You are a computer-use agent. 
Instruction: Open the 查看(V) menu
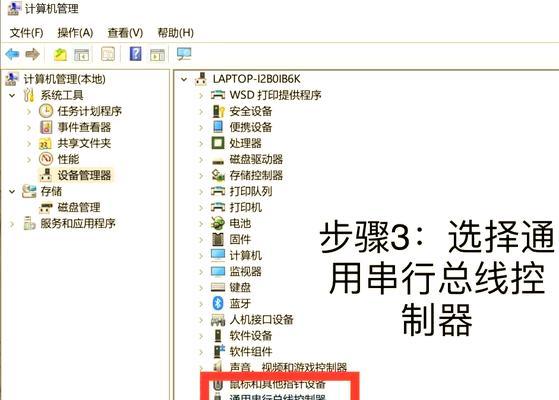click(125, 33)
